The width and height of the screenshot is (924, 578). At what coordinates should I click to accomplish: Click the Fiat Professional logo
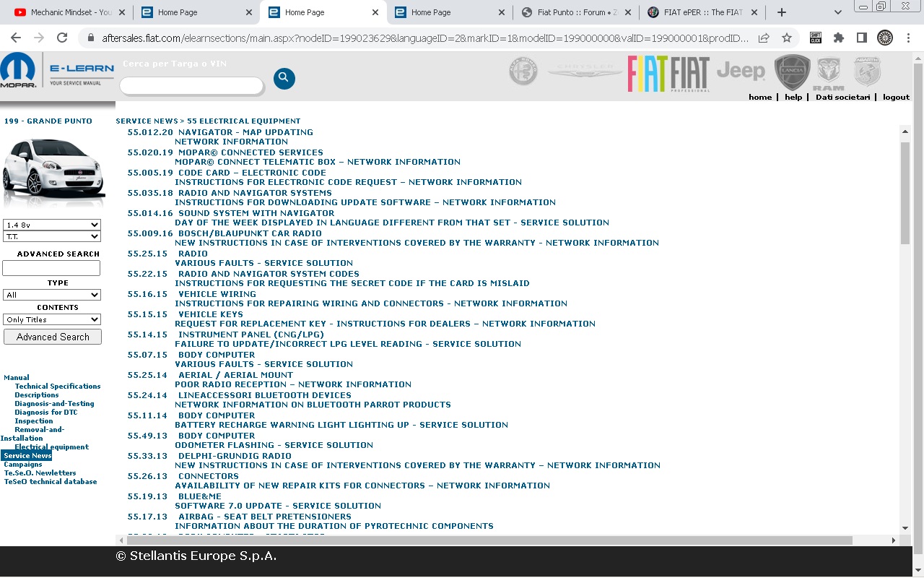point(690,74)
